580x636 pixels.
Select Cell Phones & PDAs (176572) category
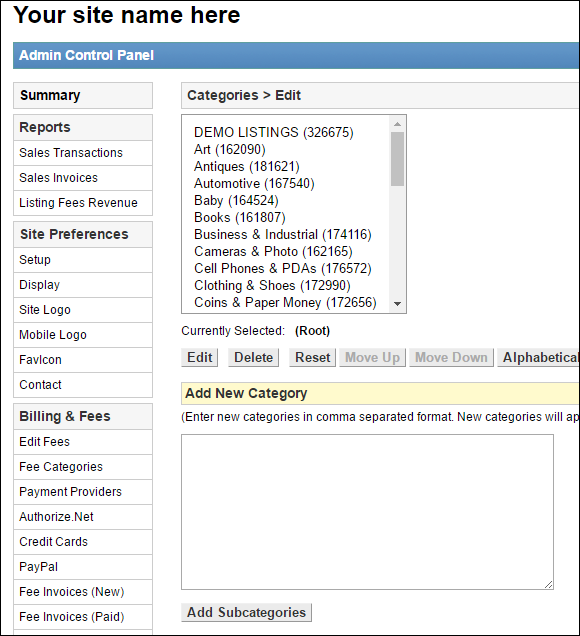pos(283,269)
